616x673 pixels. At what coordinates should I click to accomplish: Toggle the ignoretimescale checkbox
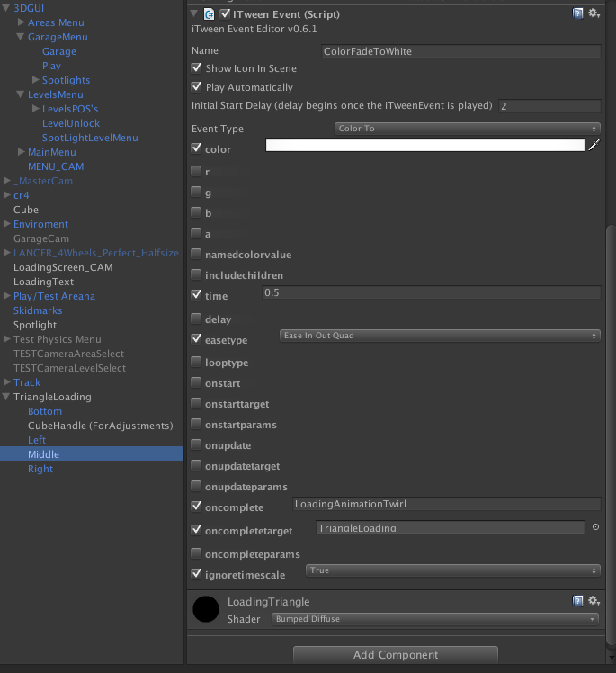click(196, 574)
